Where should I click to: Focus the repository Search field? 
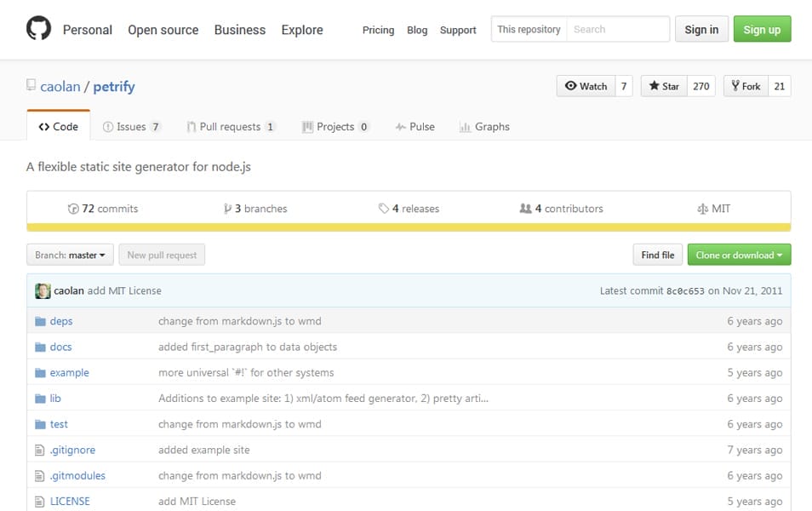pyautogui.click(x=618, y=30)
